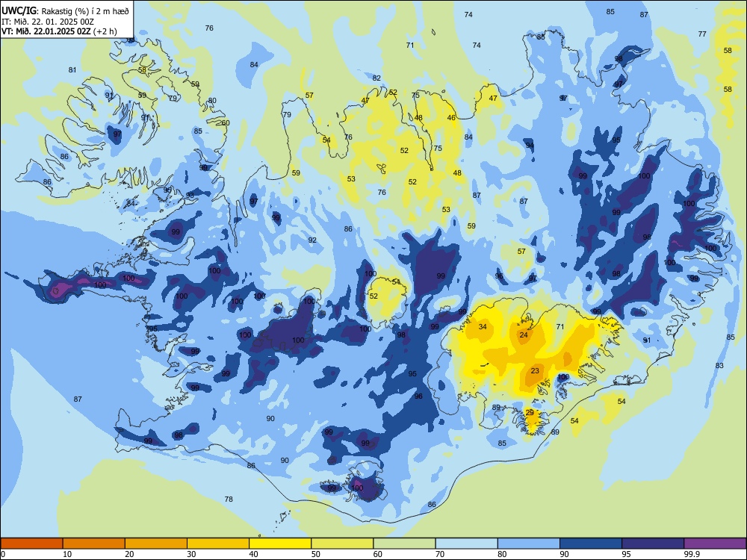Screen dimensions: 747x560
Task: Click the humidity value '94' on the map
Action: (530, 146)
